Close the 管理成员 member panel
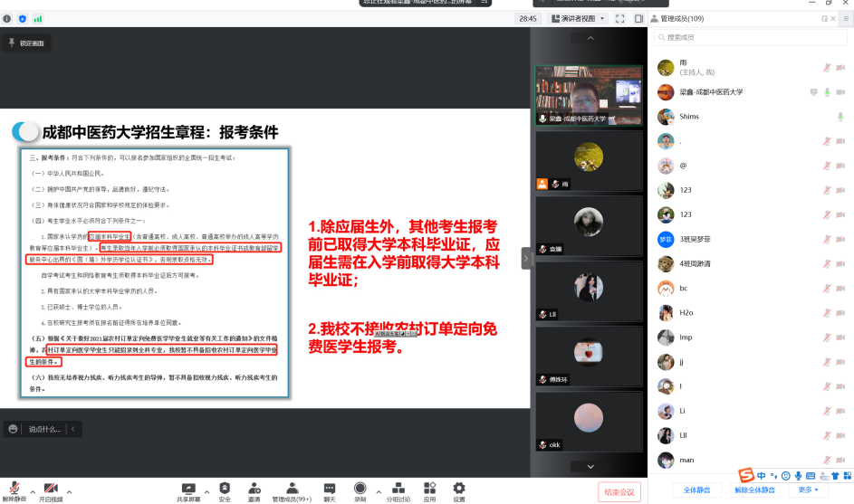 833,18
